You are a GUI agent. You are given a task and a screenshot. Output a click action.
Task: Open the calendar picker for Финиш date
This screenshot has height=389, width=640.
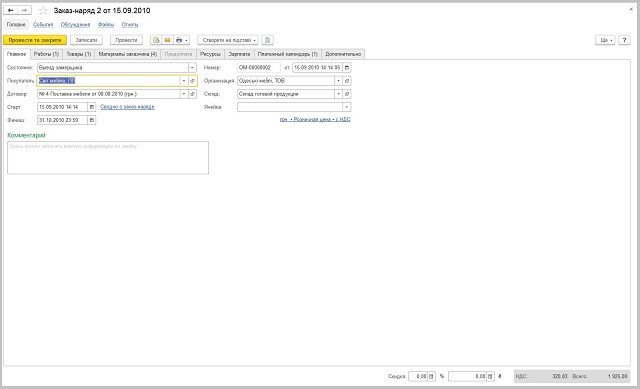click(92, 120)
